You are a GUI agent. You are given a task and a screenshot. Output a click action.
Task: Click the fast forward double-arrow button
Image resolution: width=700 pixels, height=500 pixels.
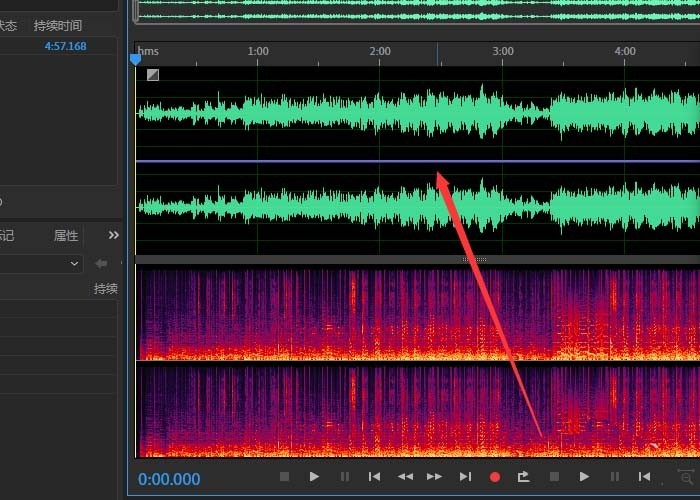[434, 477]
